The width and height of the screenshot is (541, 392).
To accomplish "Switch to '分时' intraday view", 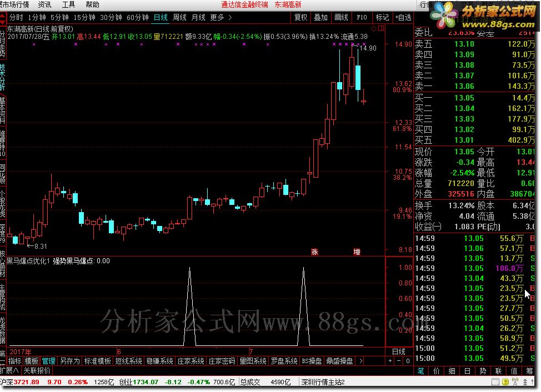I will [16, 17].
